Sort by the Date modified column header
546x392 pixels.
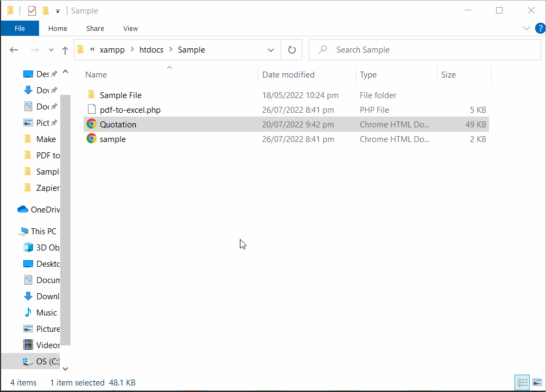click(288, 74)
